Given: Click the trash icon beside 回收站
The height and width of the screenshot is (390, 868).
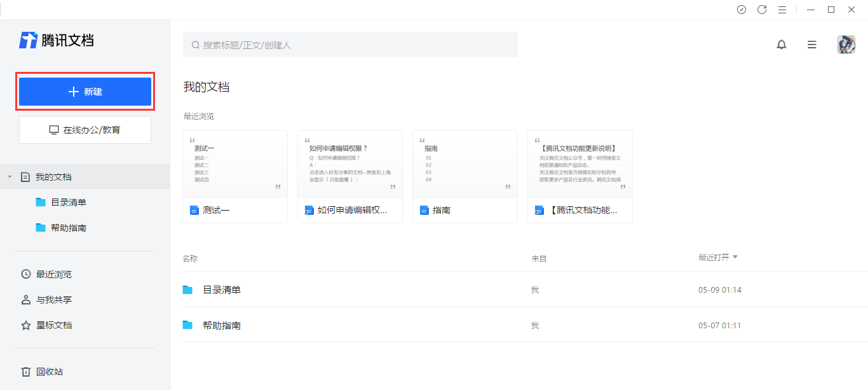Looking at the screenshot, I should pyautogui.click(x=26, y=372).
